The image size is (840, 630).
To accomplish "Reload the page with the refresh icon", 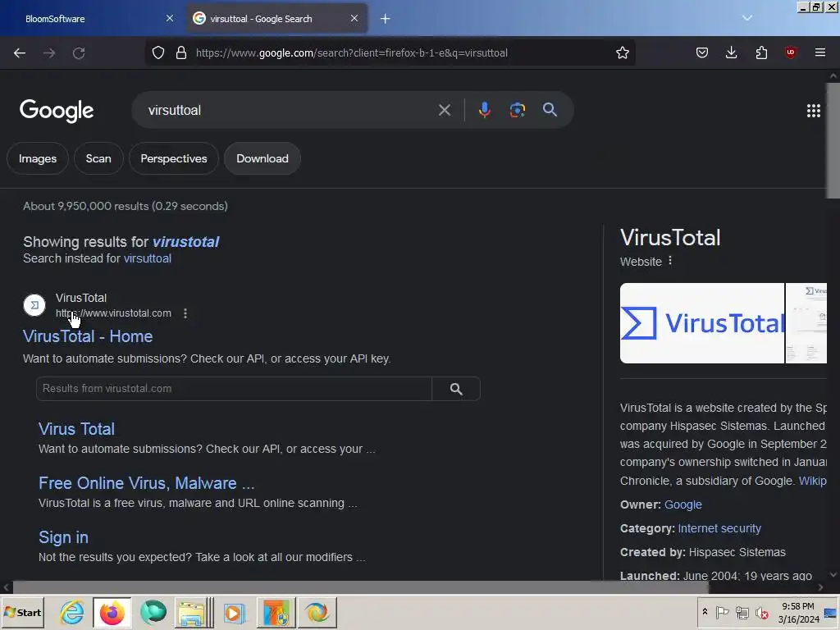I will 79,53.
